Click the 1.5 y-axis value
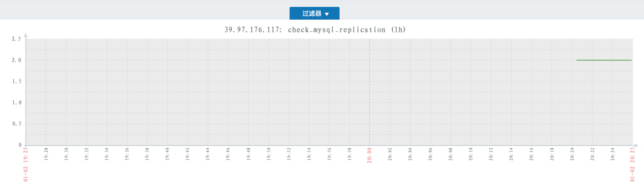 (x=16, y=81)
